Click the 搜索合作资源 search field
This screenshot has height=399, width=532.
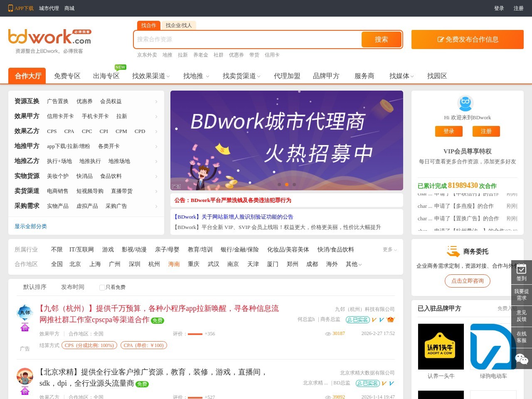tap(248, 39)
